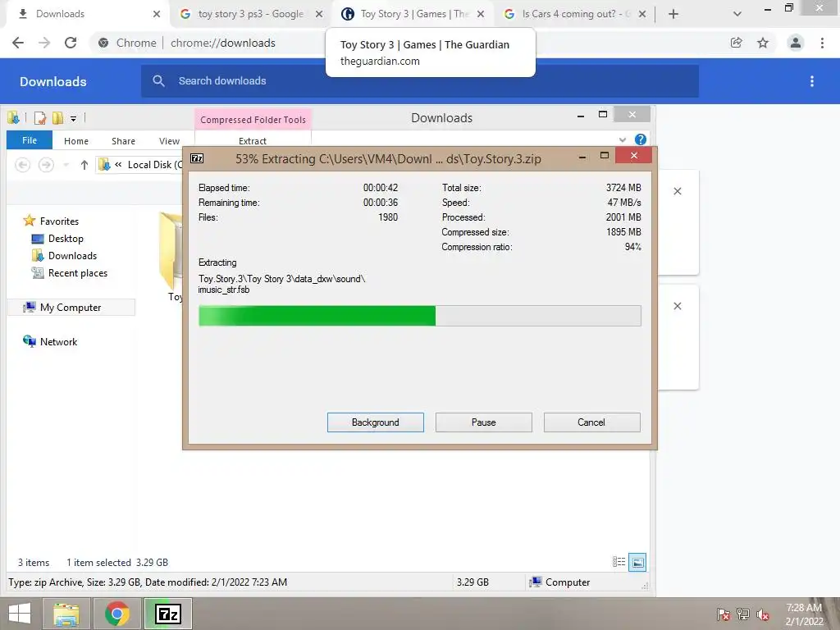This screenshot has width=840, height=630.
Task: Open Explorer help icon
Action: click(x=640, y=139)
